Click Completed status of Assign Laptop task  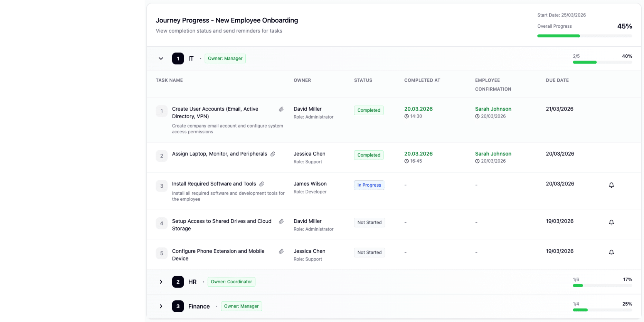coord(369,155)
